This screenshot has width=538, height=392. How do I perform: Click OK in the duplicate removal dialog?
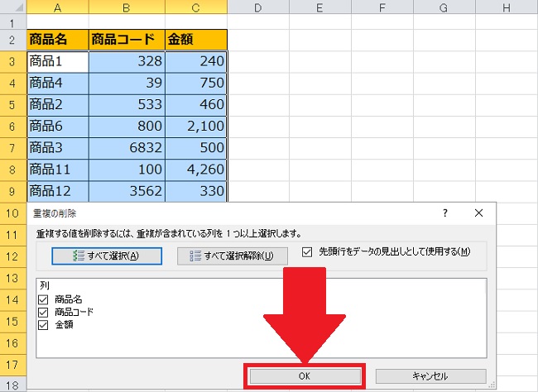(x=305, y=376)
